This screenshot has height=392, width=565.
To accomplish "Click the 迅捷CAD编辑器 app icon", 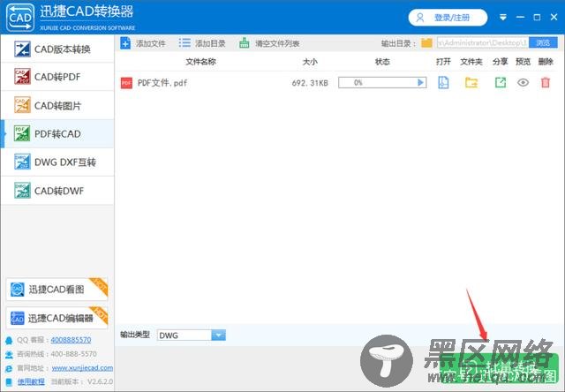I will click(x=18, y=318).
